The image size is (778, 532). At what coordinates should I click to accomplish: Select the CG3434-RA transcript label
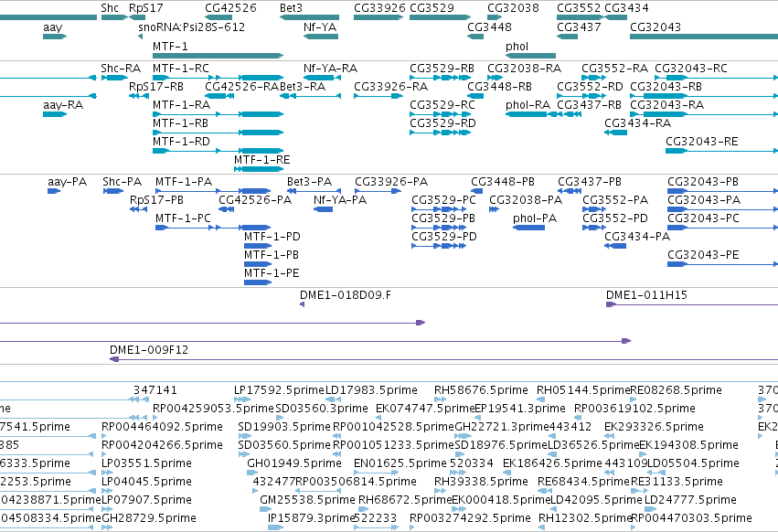click(637, 123)
